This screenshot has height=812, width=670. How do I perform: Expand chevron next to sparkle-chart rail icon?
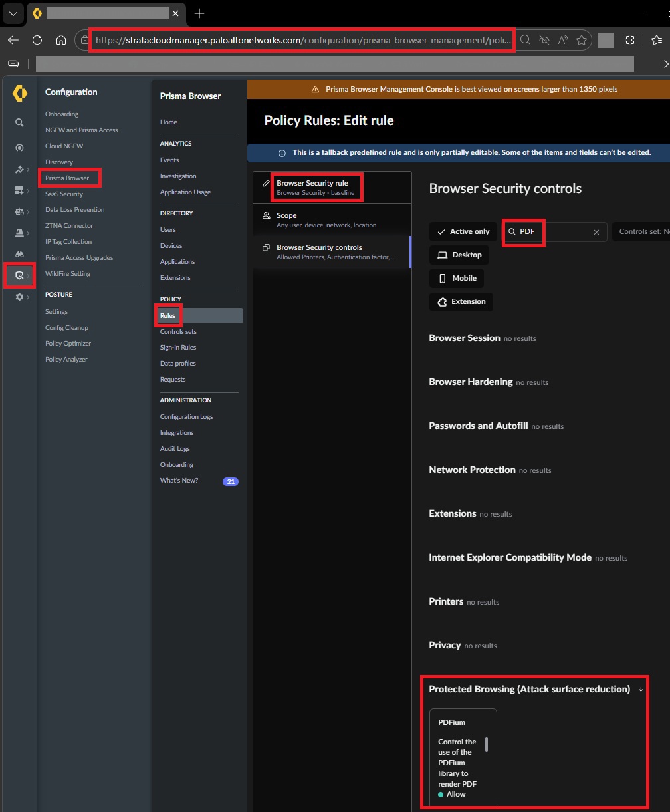pyautogui.click(x=28, y=170)
